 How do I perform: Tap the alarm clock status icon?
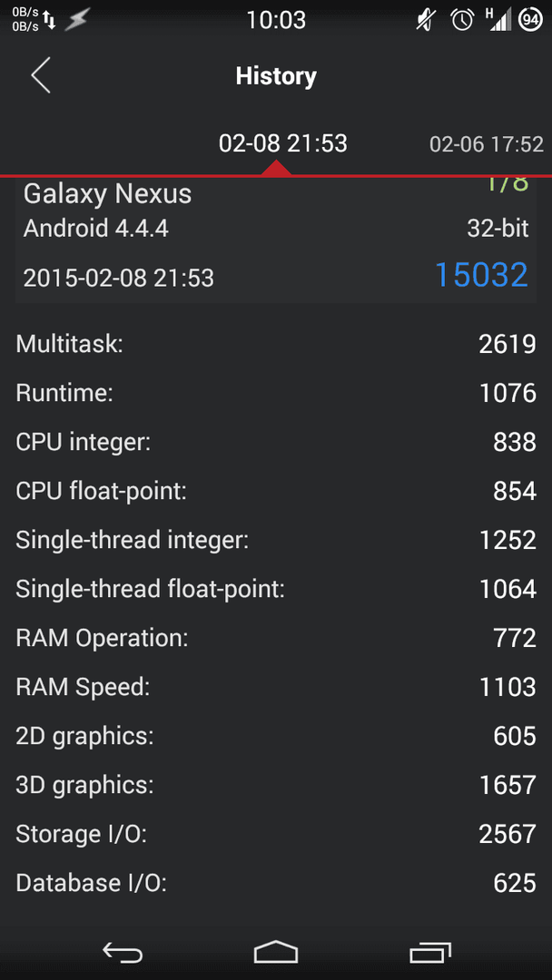point(461,21)
